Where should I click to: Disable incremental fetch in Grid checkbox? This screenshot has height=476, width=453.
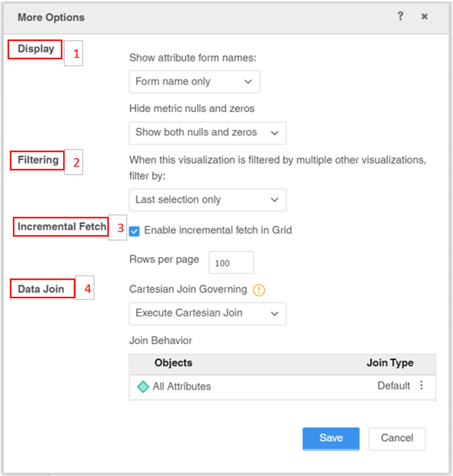[x=134, y=231]
